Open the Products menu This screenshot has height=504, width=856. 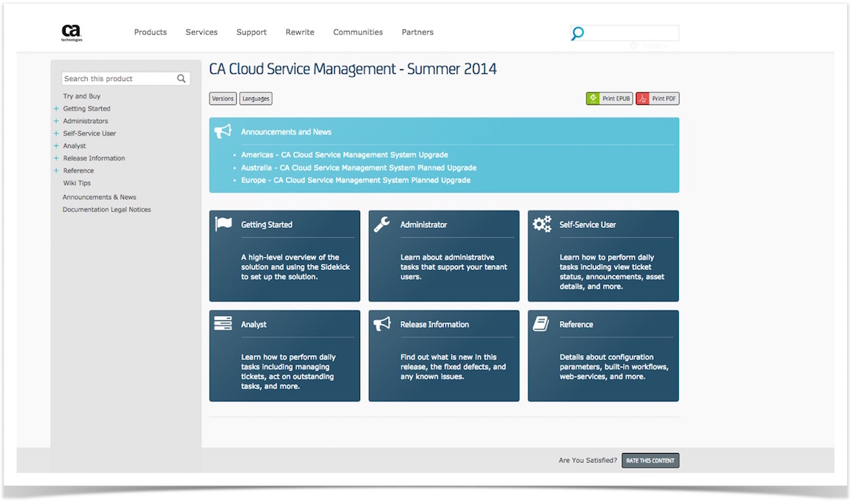click(x=151, y=32)
